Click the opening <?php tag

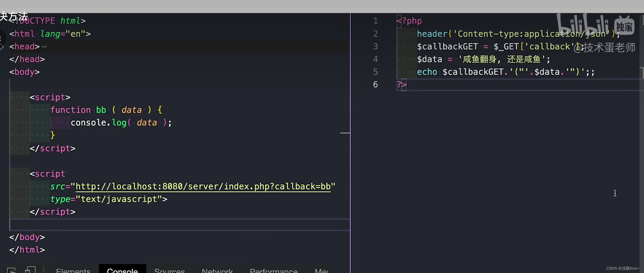coord(409,21)
